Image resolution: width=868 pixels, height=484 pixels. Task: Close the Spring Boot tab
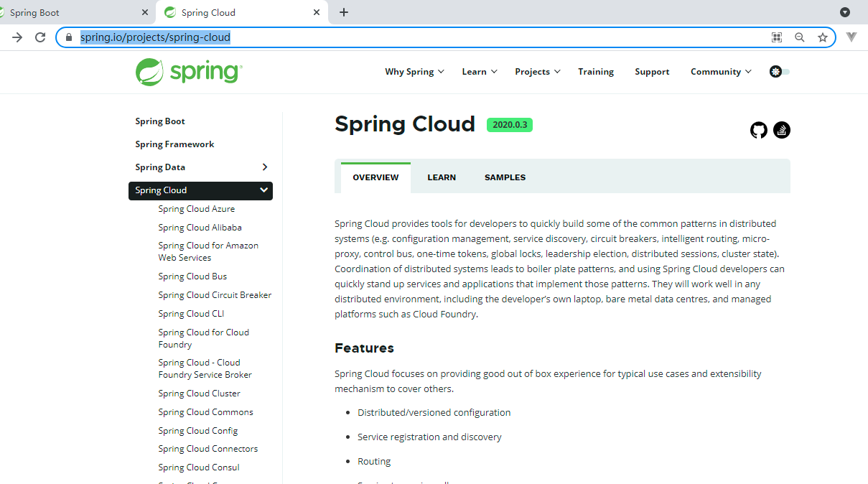click(146, 12)
